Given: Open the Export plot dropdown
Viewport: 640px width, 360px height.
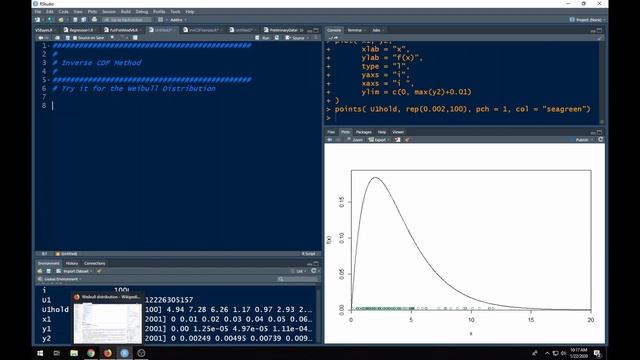Looking at the screenshot, I should point(378,140).
